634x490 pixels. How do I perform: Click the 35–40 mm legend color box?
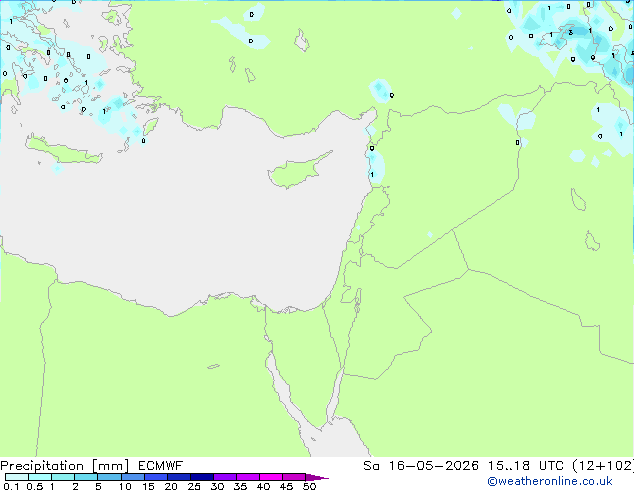click(248, 477)
